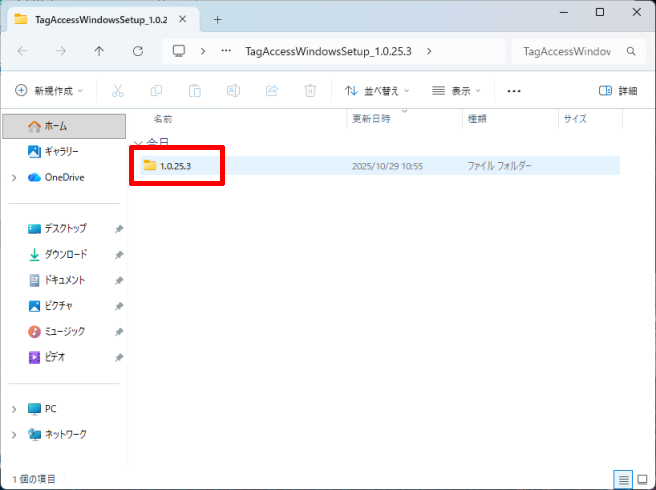Switch to large icons view layout
Screen dimensions: 656x490
(641, 479)
